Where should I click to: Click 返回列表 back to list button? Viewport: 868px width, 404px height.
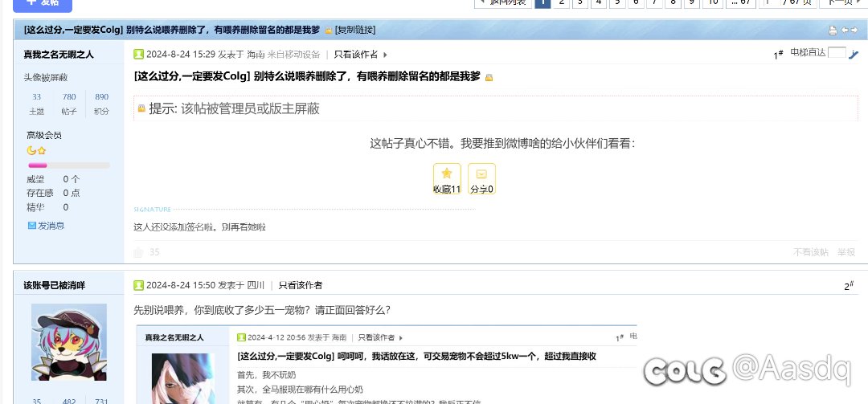point(503,2)
